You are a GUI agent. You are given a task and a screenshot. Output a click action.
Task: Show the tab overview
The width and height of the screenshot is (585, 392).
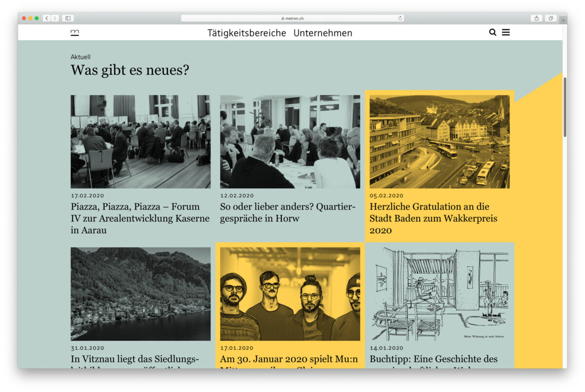click(550, 19)
